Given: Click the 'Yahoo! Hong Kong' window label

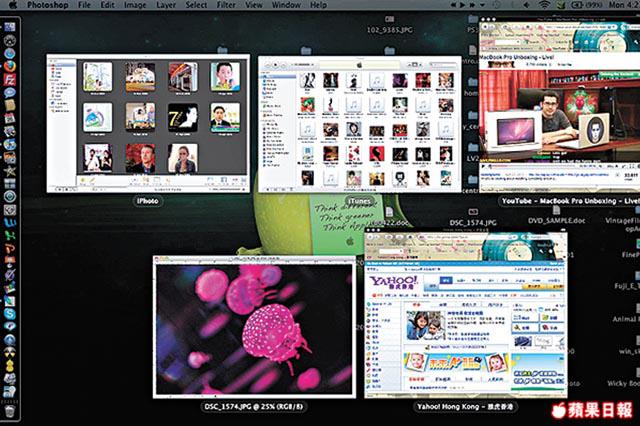Looking at the screenshot, I should click(465, 406).
